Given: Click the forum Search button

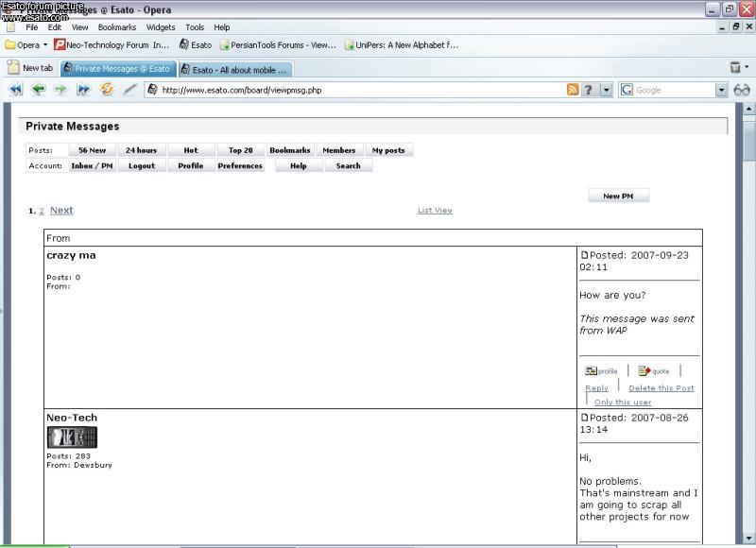Looking at the screenshot, I should 348,165.
